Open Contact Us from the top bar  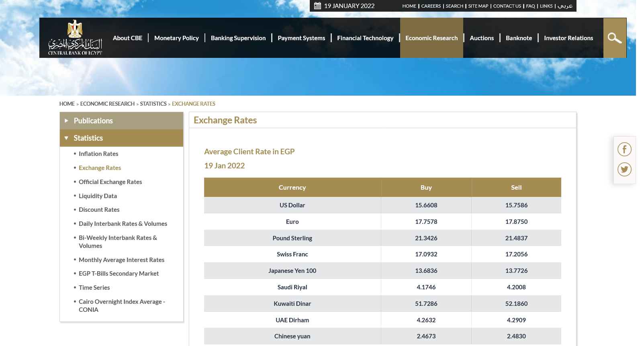(x=507, y=6)
